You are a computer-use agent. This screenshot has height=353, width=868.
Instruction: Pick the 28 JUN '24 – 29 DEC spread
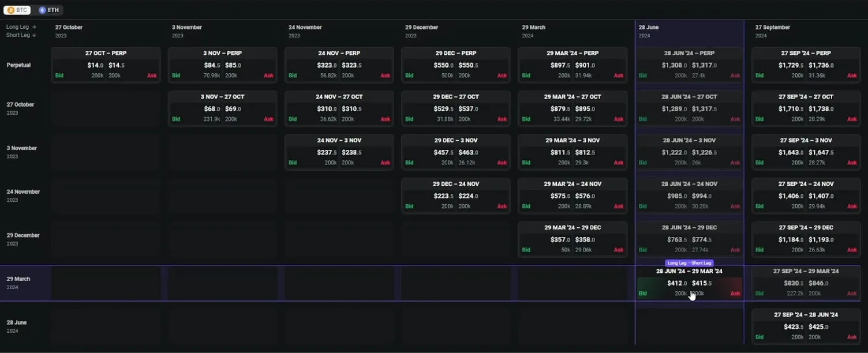click(x=690, y=239)
